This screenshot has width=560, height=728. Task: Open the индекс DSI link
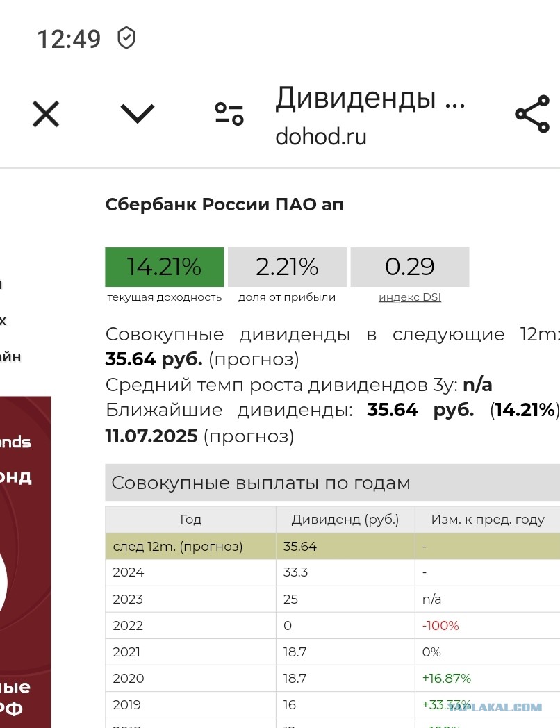coord(409,297)
